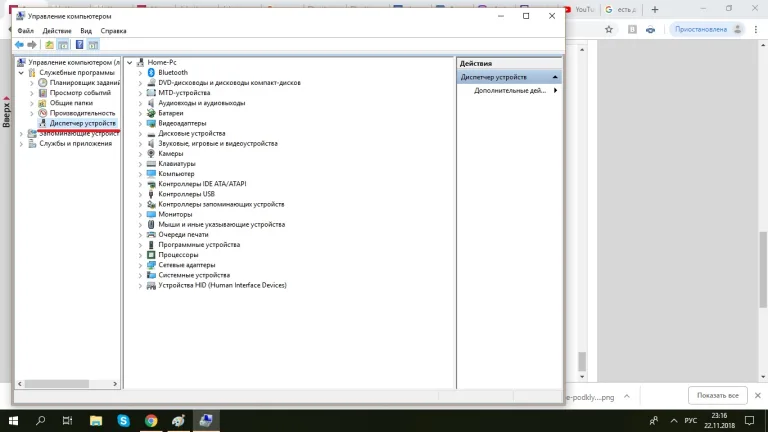Select the Процессоры processor icon

pyautogui.click(x=151, y=255)
